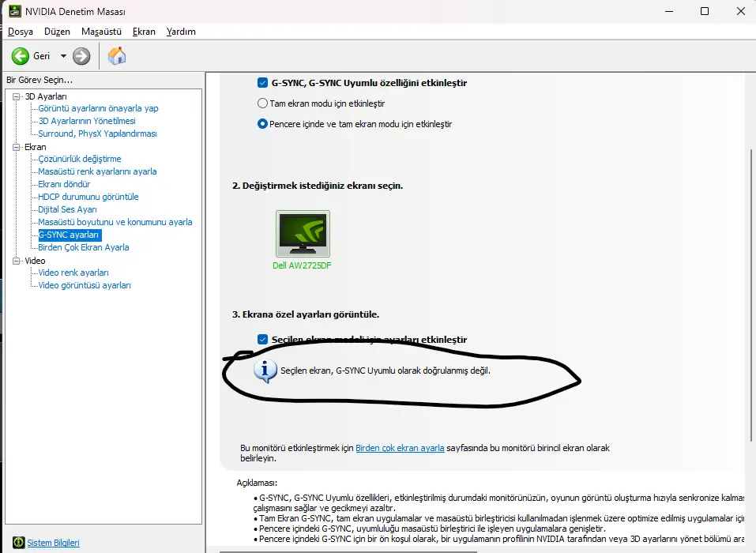This screenshot has height=553, width=756.
Task: Open the Düzen menu
Action: [x=57, y=32]
